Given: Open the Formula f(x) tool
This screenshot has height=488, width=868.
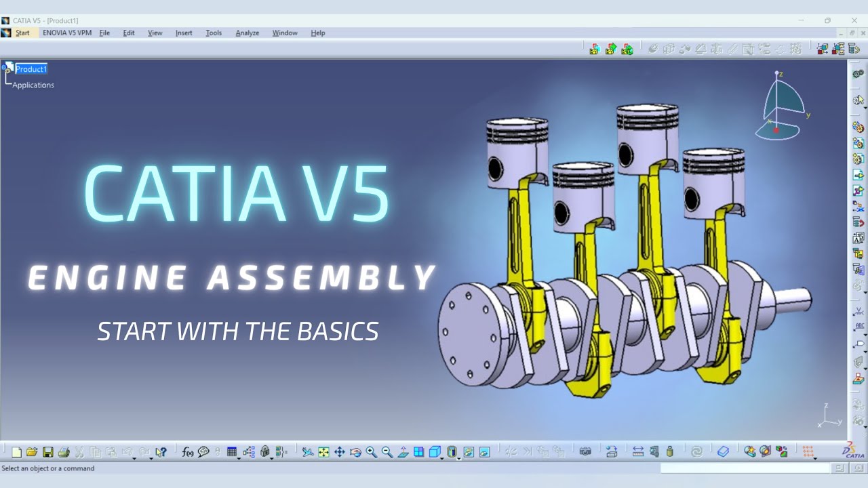Looking at the screenshot, I should tap(188, 452).
